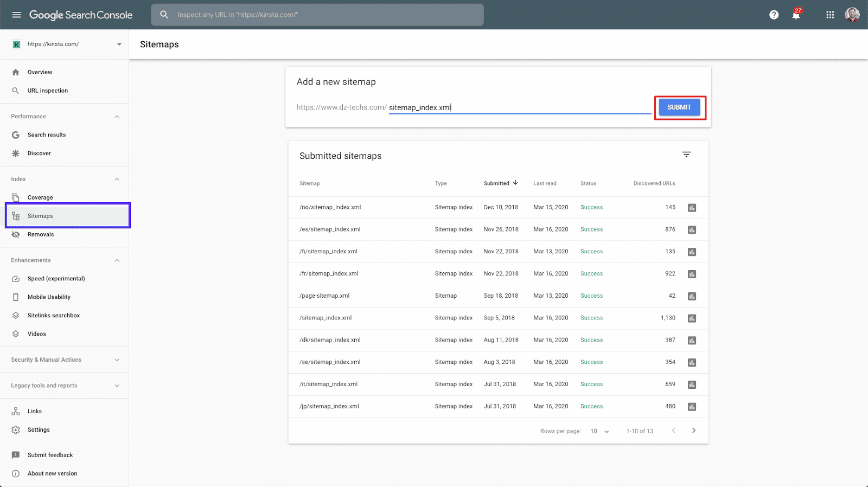Click the Inspect any URL search box

pyautogui.click(x=317, y=15)
